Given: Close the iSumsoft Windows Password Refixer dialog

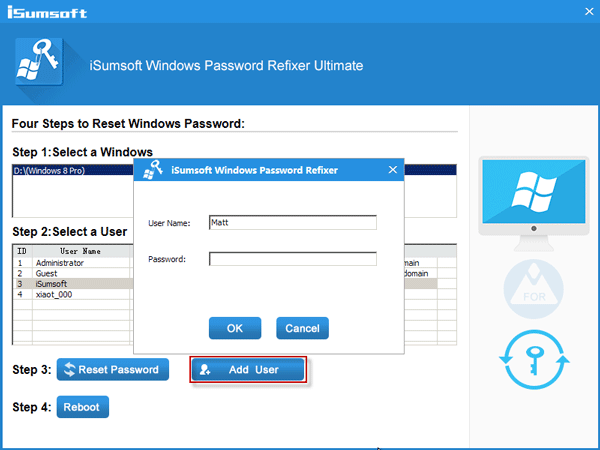Looking at the screenshot, I should click(x=393, y=170).
